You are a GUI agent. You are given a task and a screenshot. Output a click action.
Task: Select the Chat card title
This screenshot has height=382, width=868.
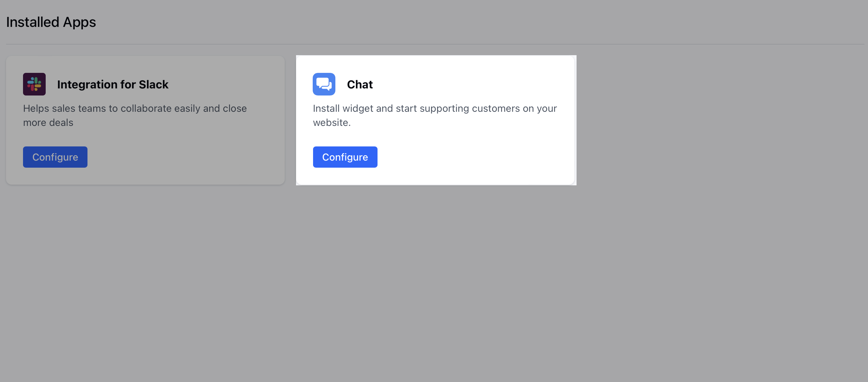tap(360, 84)
